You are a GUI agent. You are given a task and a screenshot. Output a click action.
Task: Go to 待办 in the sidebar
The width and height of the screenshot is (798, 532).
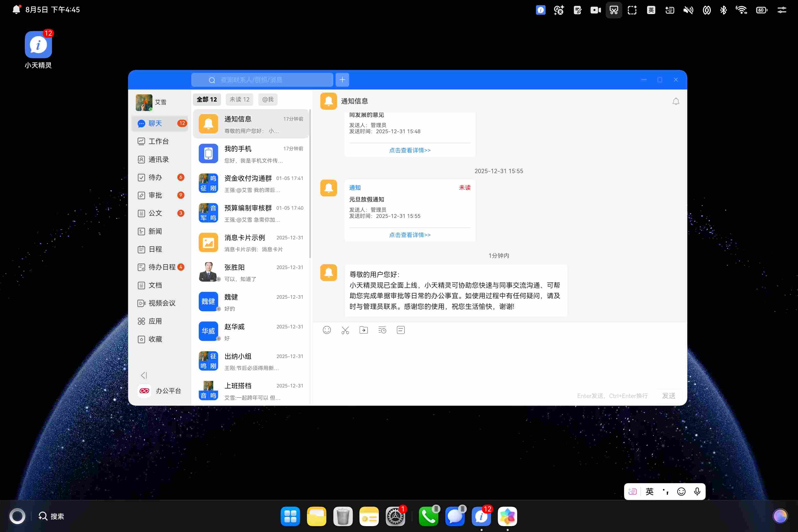159,177
